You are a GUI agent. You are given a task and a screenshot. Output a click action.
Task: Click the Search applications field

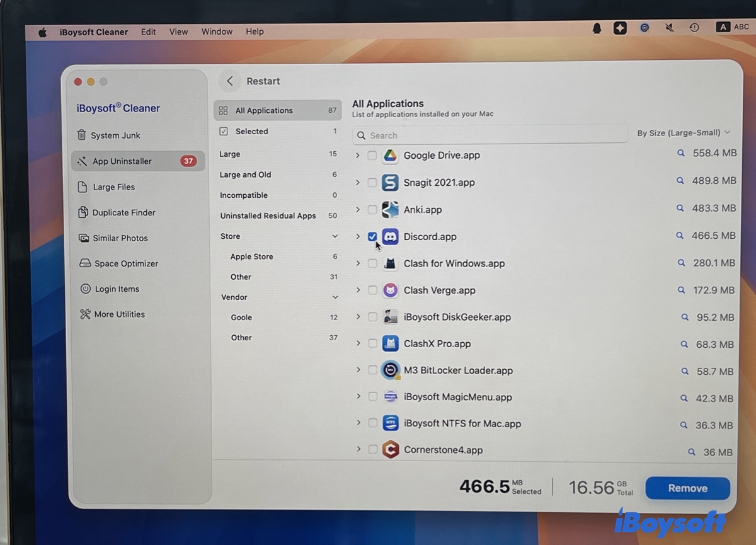(490, 135)
